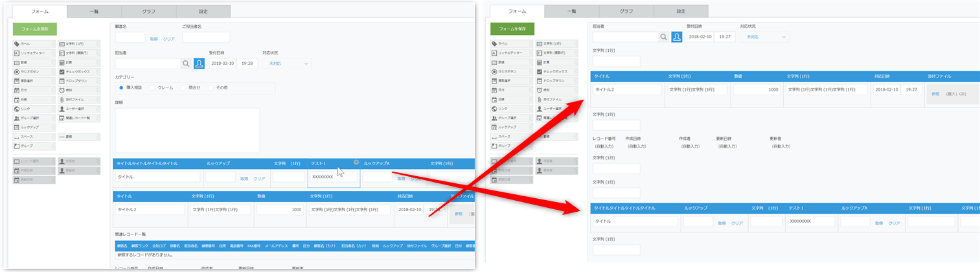Click 1000 value field in left panel table
Screen dimensions: 980x272
279,210
